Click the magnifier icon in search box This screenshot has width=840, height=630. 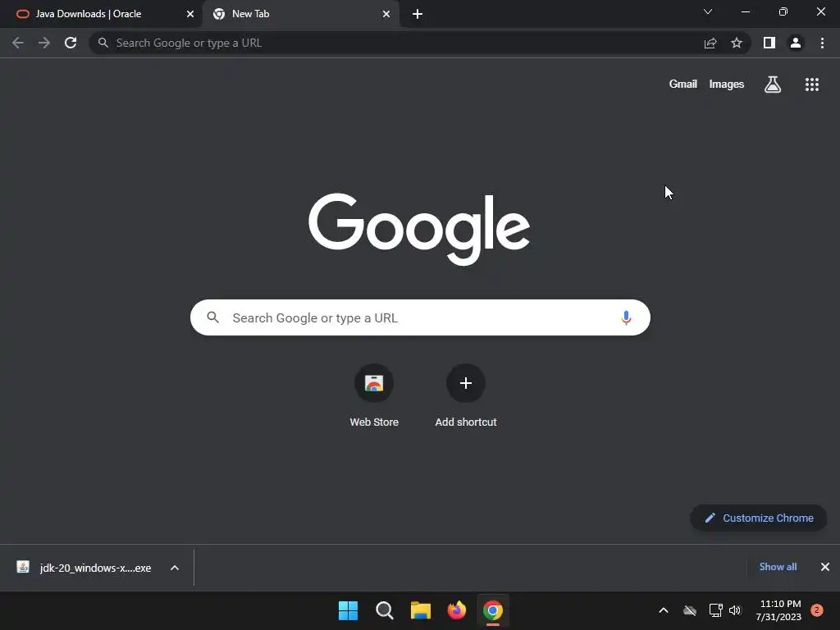pyautogui.click(x=212, y=317)
